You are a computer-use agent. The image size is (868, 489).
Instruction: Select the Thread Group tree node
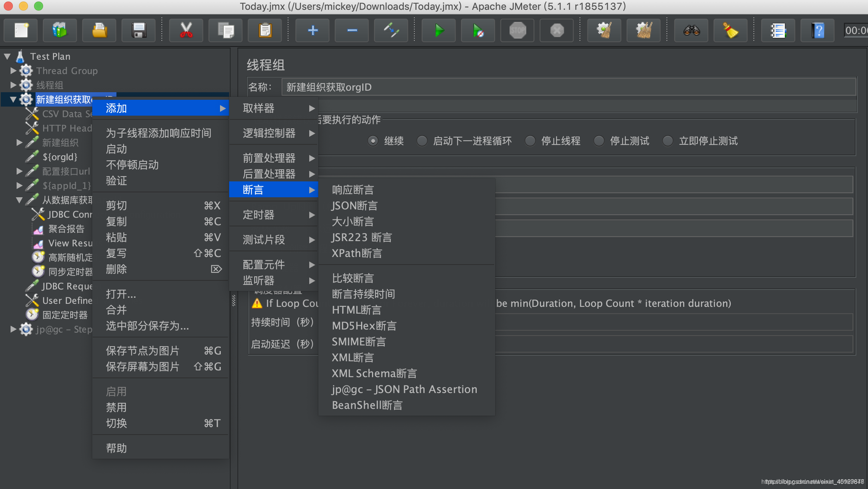67,71
